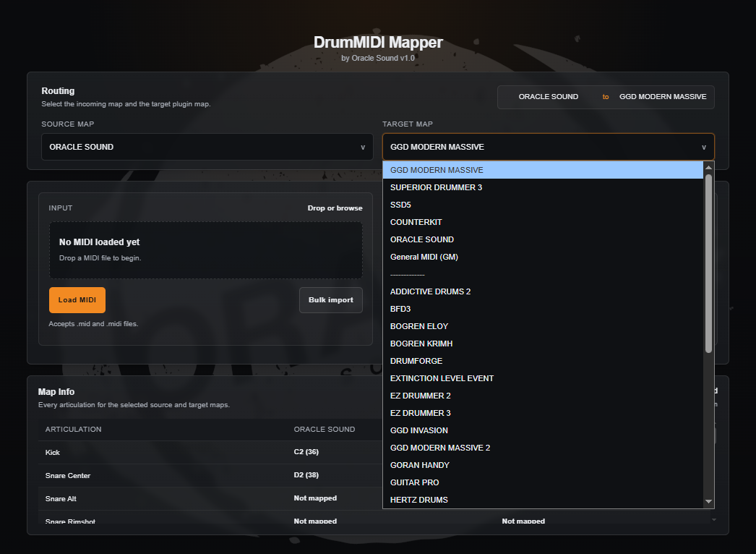Click dropdown list scrollbar up arrow
This screenshot has width=756, height=554.
708,168
